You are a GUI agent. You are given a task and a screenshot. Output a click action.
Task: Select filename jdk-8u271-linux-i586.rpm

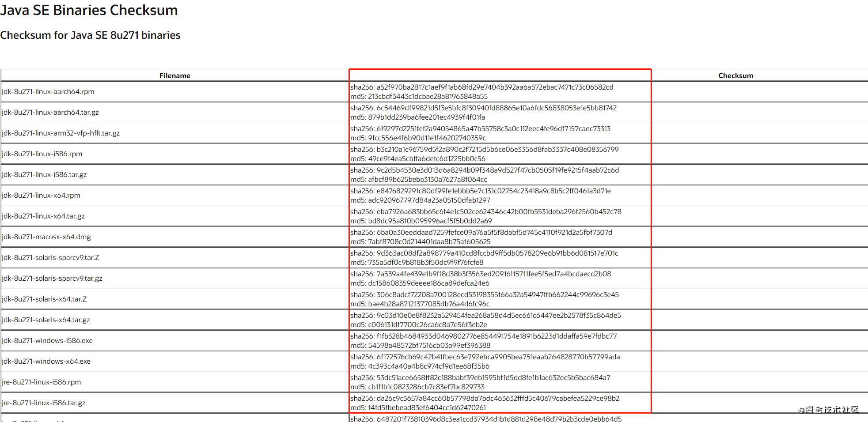(x=42, y=154)
